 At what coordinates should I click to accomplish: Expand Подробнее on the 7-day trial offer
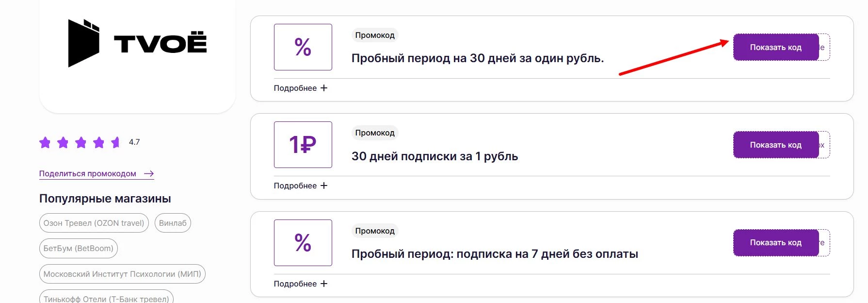301,284
